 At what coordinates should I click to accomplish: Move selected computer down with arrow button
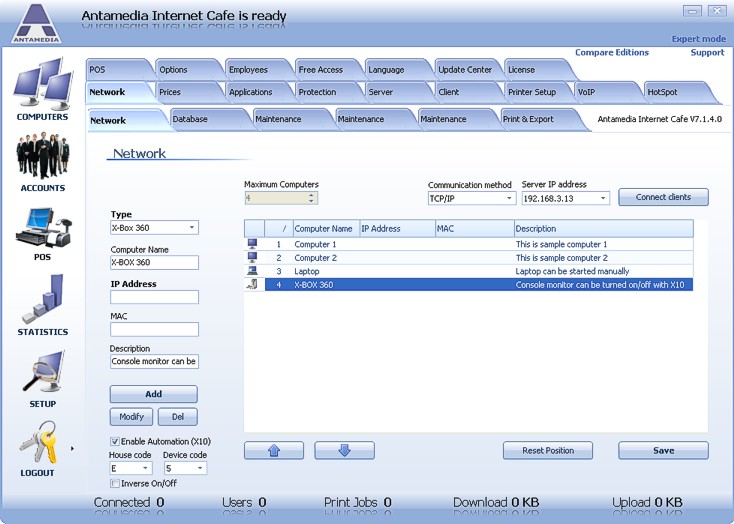344,450
